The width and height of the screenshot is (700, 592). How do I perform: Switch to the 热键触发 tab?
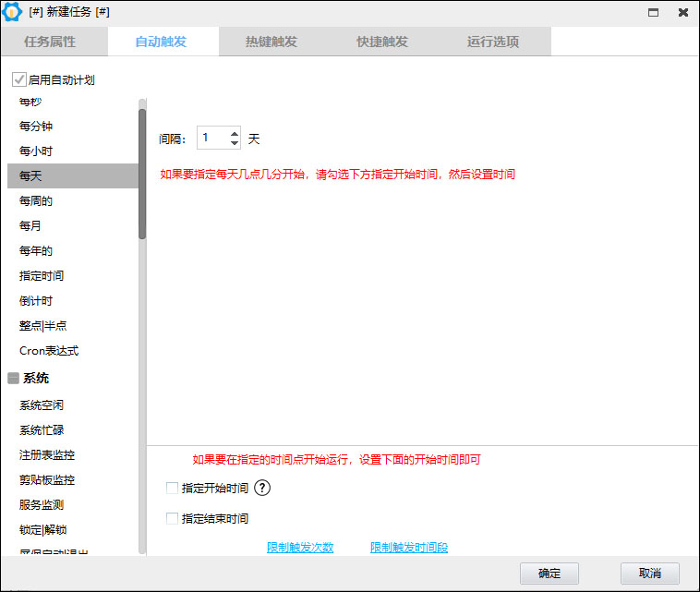[272, 42]
